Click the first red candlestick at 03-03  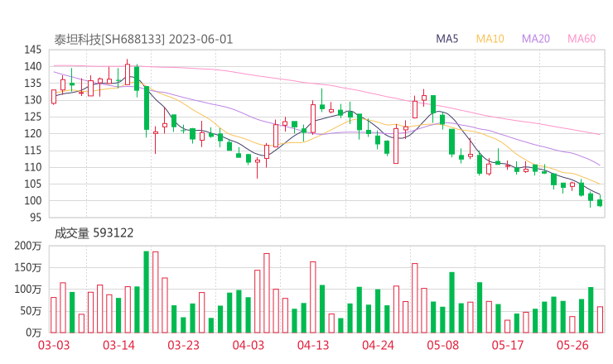click(x=54, y=97)
